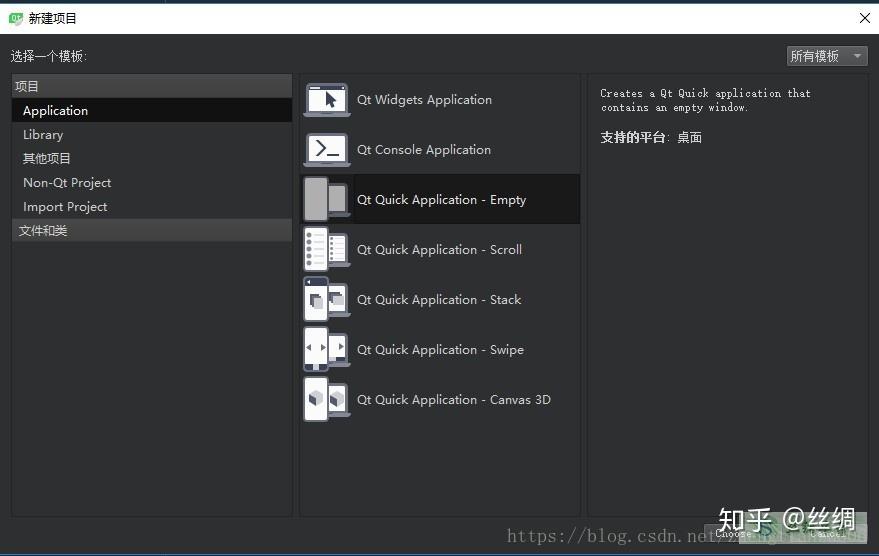Screen dimensions: 879x556
Task: Select Application in the project list
Action: click(151, 110)
